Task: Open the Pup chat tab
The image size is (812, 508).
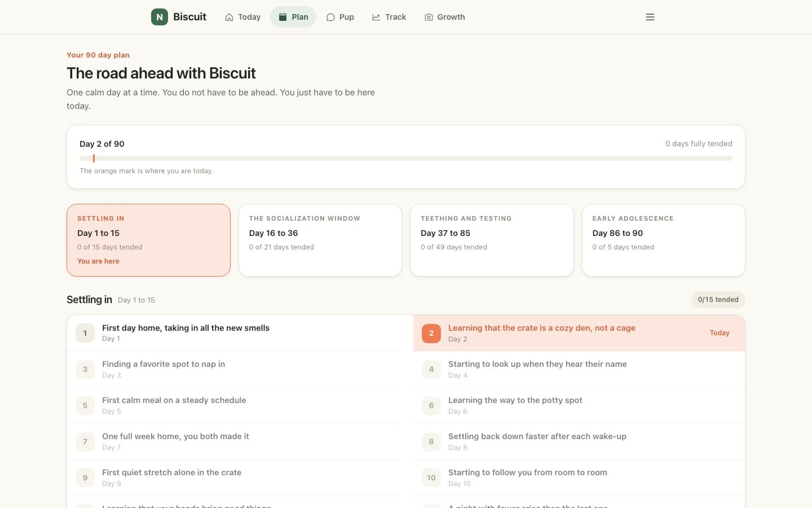Action: click(x=340, y=17)
